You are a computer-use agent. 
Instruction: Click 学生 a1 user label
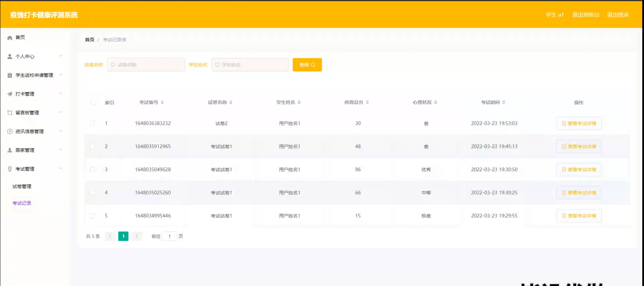(555, 15)
